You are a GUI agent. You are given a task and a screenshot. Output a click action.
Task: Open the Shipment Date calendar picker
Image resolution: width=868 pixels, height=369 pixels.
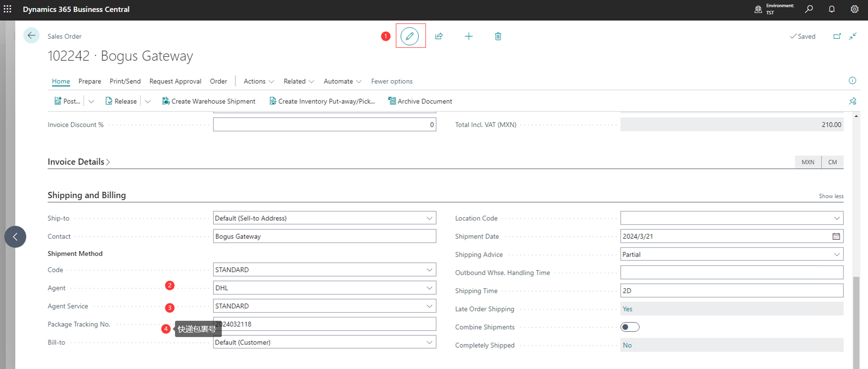click(836, 236)
